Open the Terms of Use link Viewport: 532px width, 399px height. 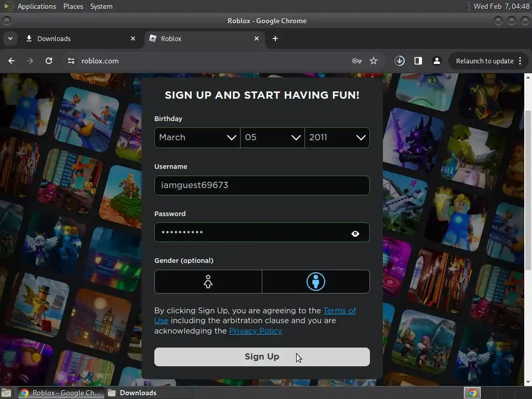[x=340, y=311]
